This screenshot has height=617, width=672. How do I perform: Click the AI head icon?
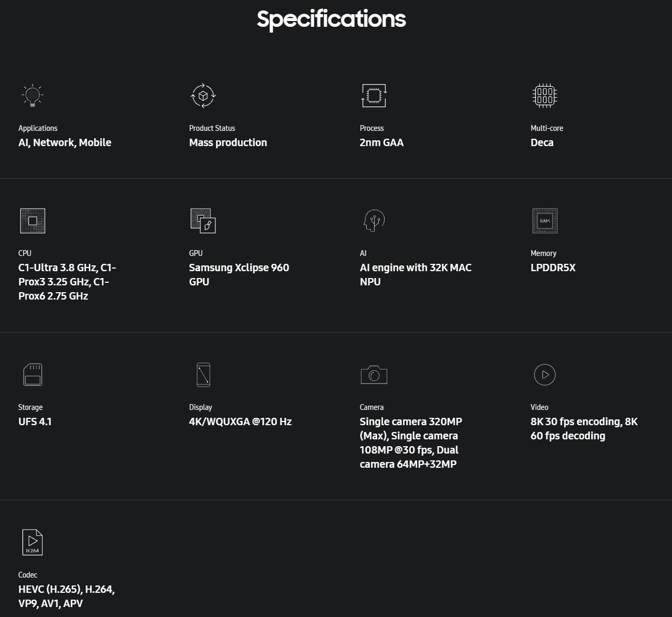pyautogui.click(x=374, y=221)
